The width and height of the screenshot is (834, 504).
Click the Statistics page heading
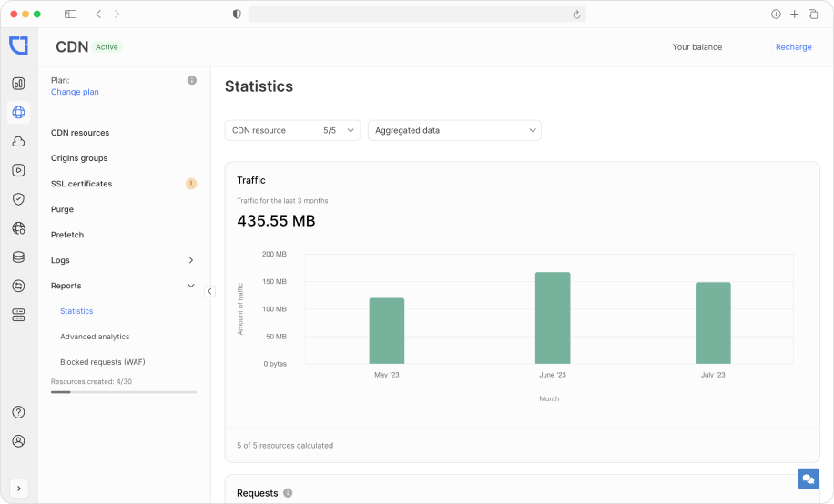[259, 86]
